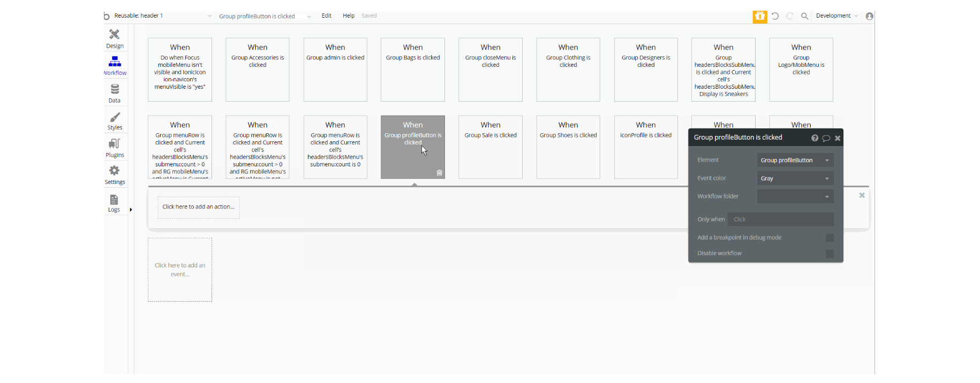
Task: Enable Add a breakpoint in debug mode
Action: tap(830, 238)
